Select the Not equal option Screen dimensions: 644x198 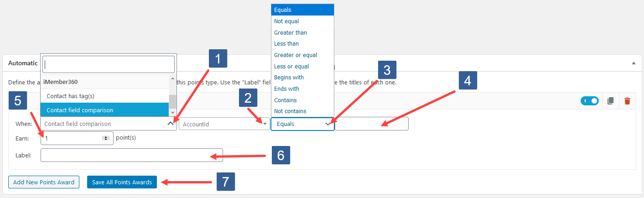(286, 21)
